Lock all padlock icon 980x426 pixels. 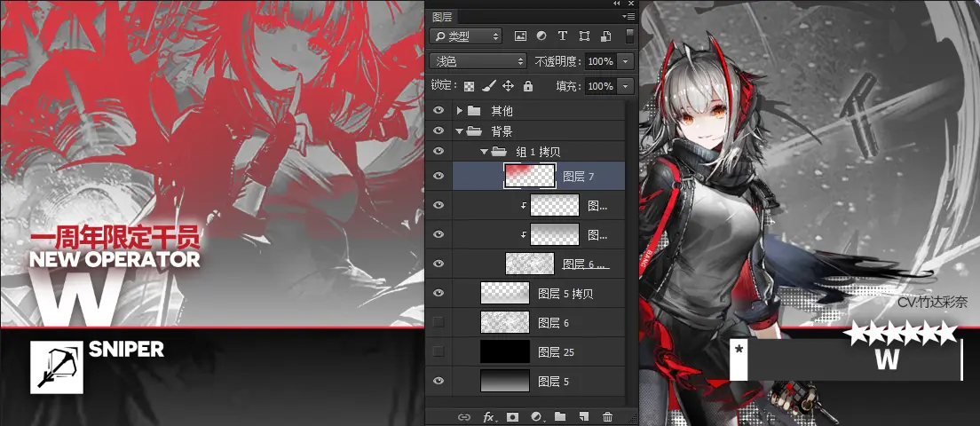(x=528, y=85)
